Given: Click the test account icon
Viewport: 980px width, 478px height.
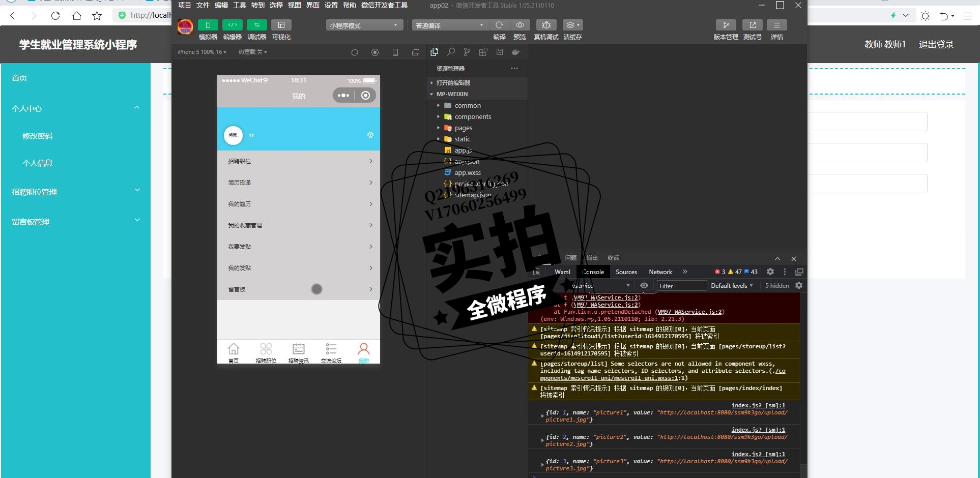Looking at the screenshot, I should coord(752,25).
